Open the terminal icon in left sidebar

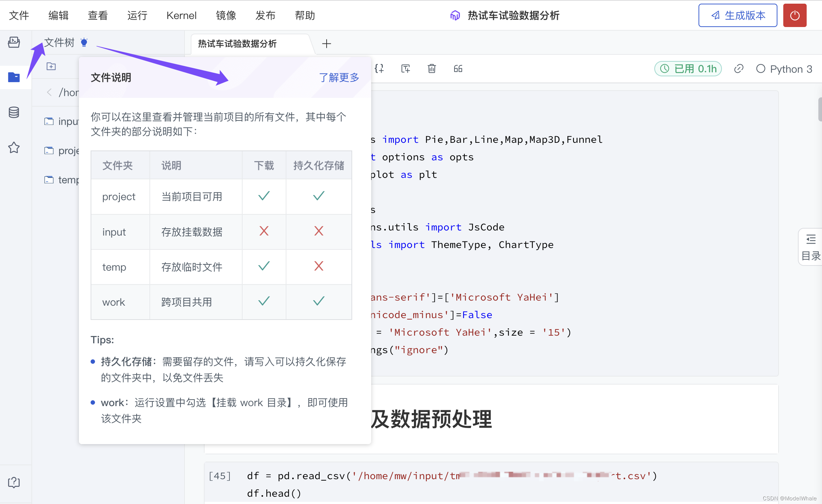(14, 42)
